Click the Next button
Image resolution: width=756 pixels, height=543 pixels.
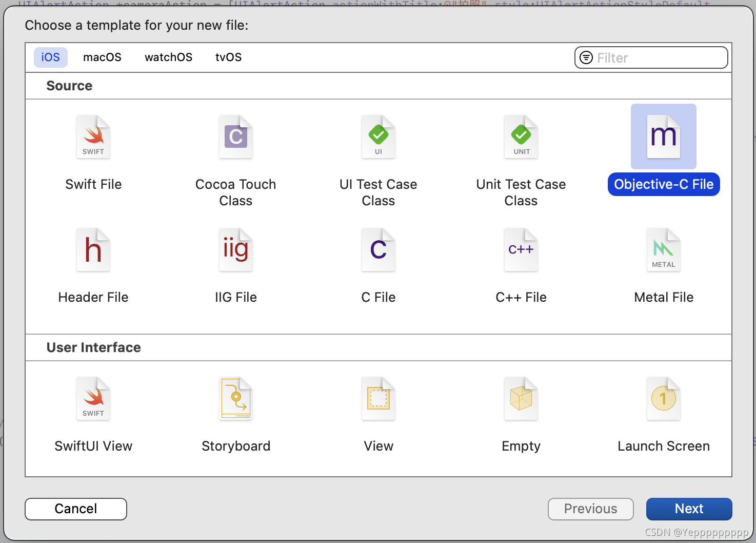(689, 509)
